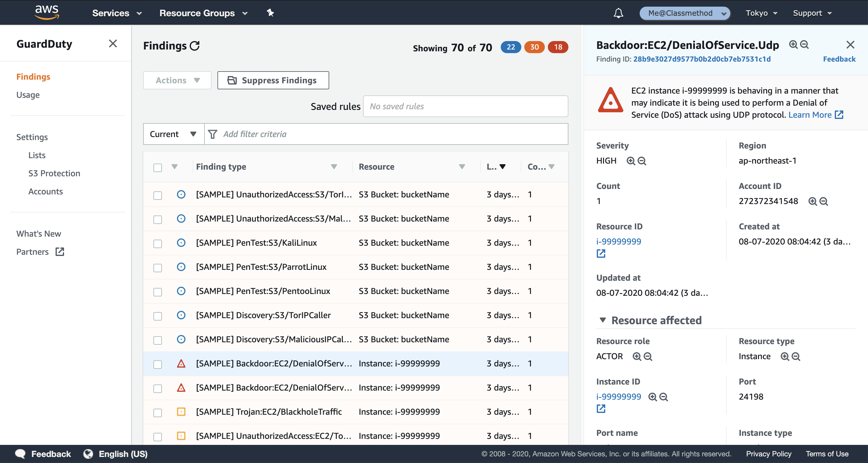868x463 pixels.
Task: Open the AWS home logo
Action: click(x=47, y=13)
